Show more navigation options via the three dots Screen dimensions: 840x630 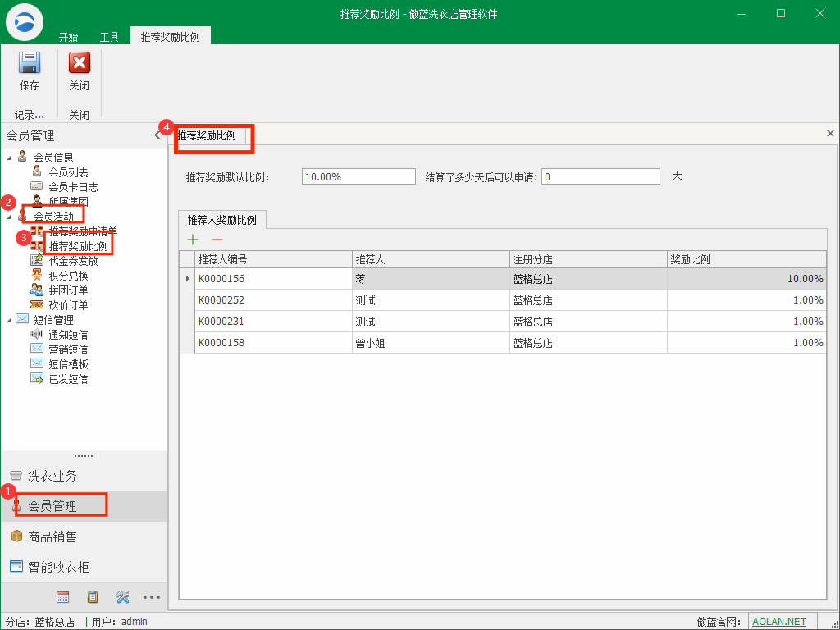click(152, 597)
